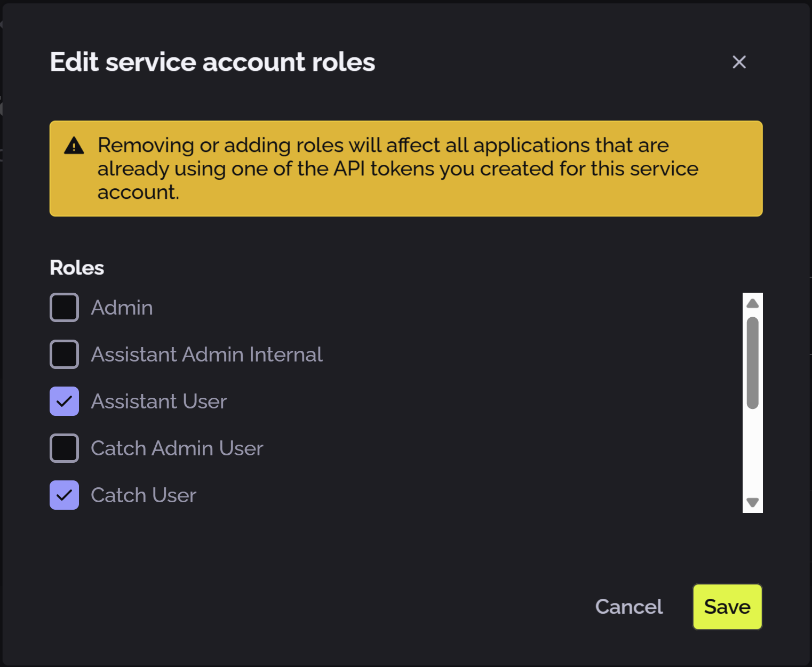Select the Admin label text
The height and width of the screenshot is (667, 812).
tap(122, 307)
